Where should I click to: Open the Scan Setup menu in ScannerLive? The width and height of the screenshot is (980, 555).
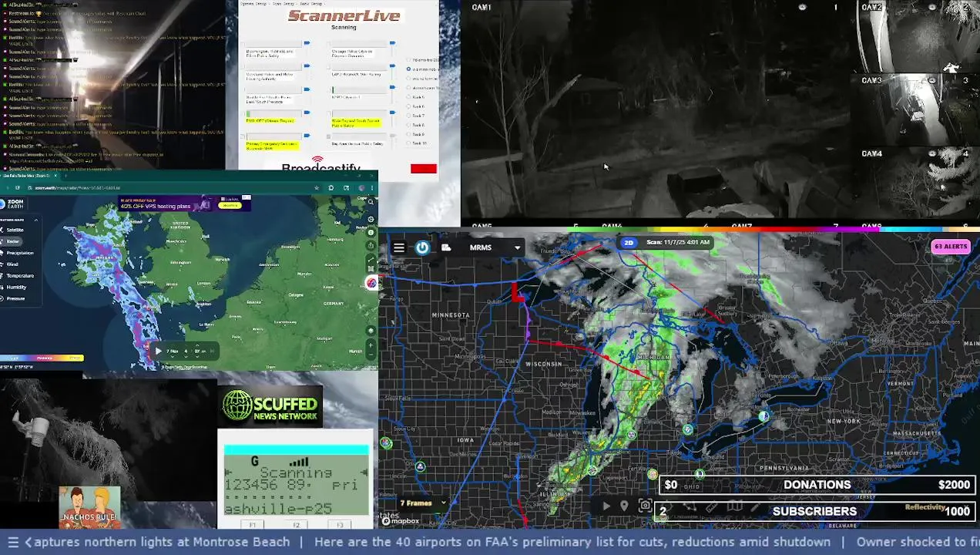pos(284,4)
